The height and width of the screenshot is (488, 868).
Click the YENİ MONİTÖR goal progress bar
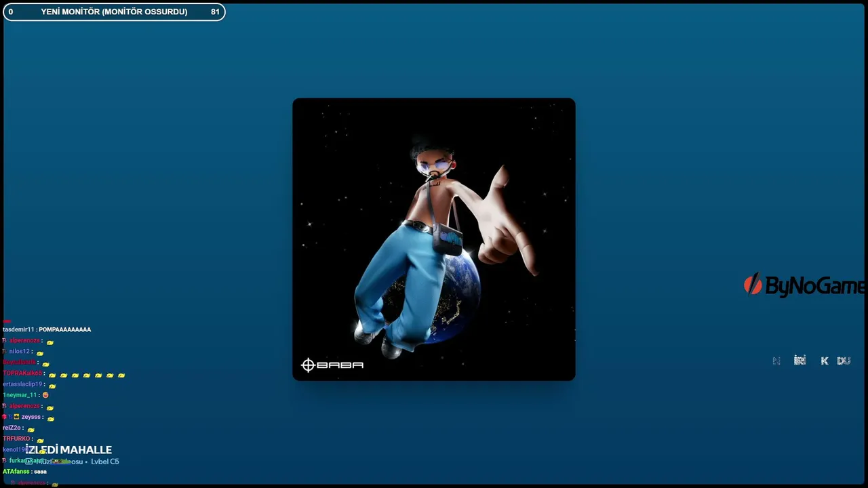tap(114, 12)
